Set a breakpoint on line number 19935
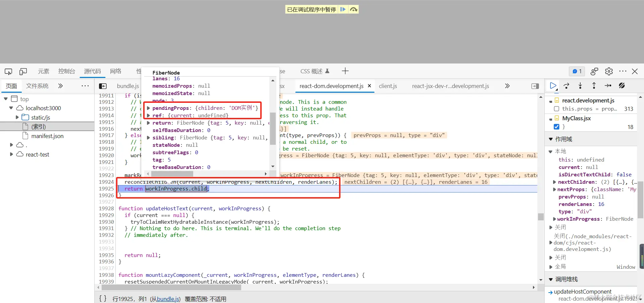This screenshot has width=644, height=303. coord(106,255)
